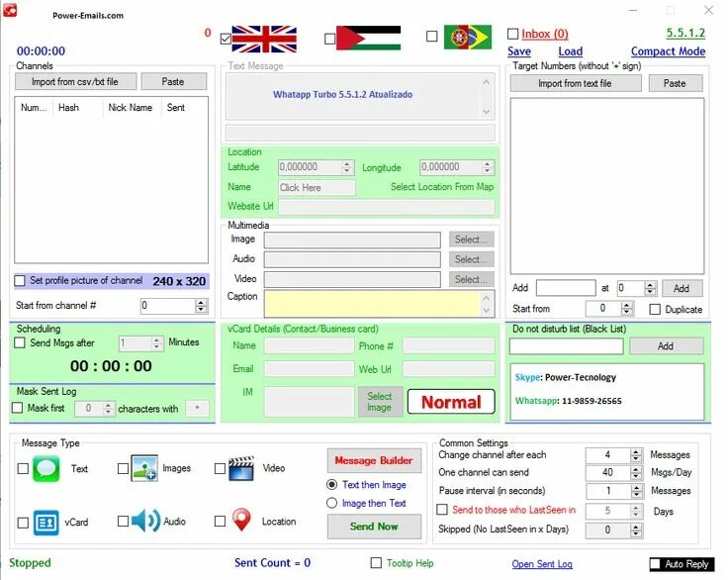Click Add in Do not disturb list
This screenshot has width=728, height=580.
click(x=666, y=345)
